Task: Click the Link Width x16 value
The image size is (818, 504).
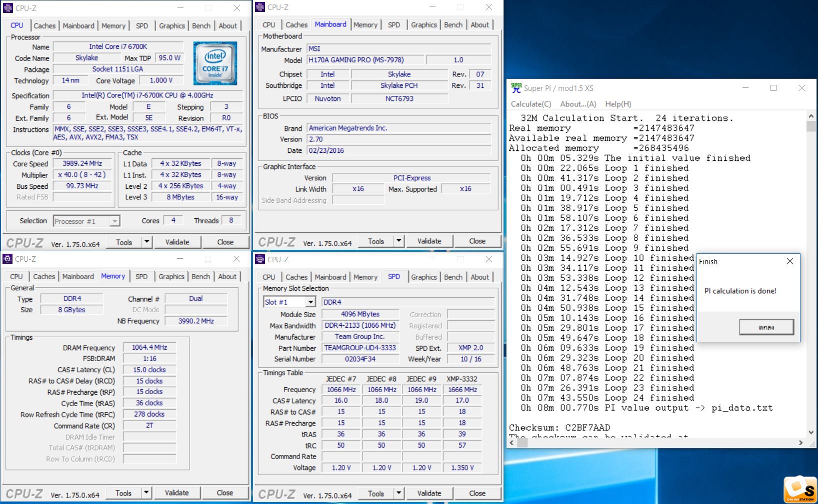Action: (358, 189)
